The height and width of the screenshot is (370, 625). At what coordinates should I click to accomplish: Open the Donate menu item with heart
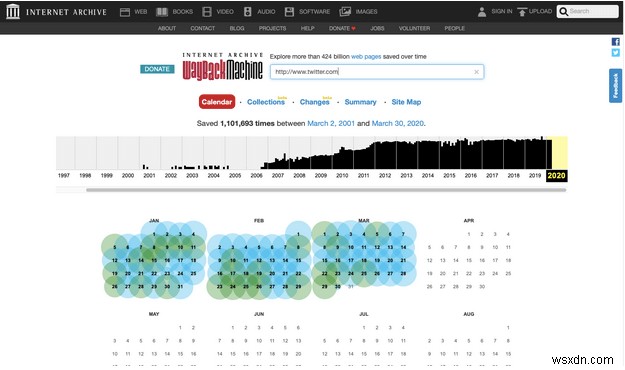point(342,28)
